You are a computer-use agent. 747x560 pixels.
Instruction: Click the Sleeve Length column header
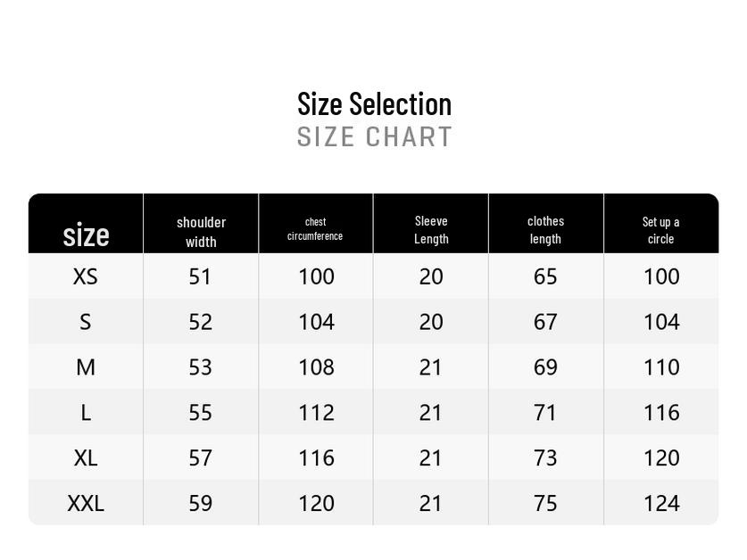coord(431,229)
